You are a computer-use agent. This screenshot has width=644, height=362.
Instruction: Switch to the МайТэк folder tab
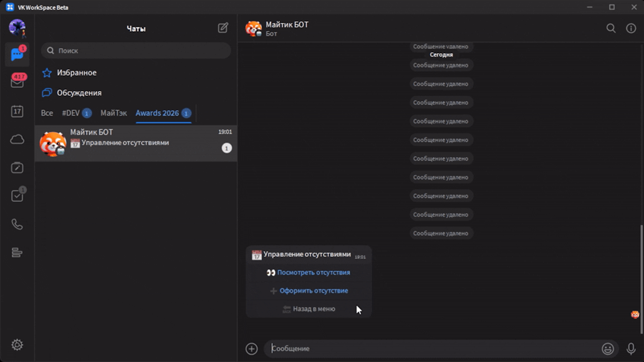tap(113, 113)
